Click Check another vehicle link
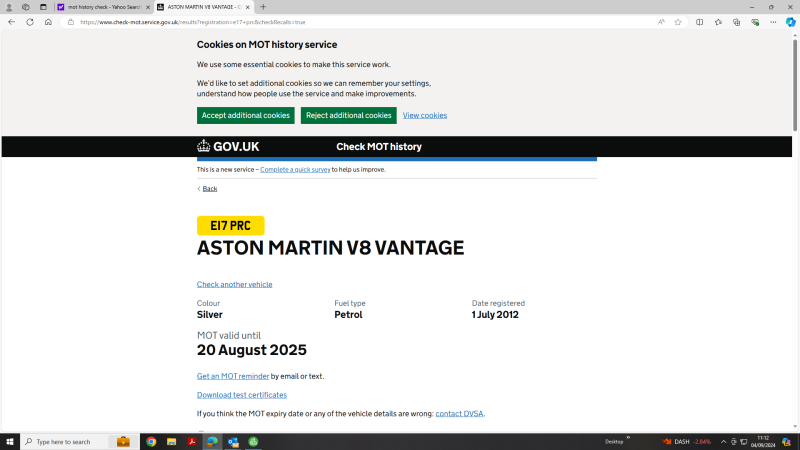 [x=235, y=284]
